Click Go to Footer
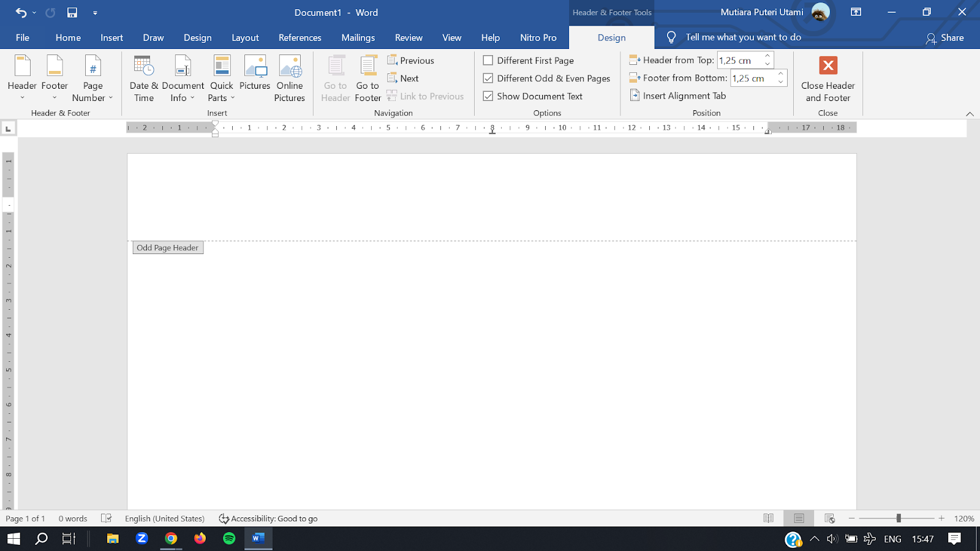Image resolution: width=980 pixels, height=551 pixels. click(x=367, y=78)
